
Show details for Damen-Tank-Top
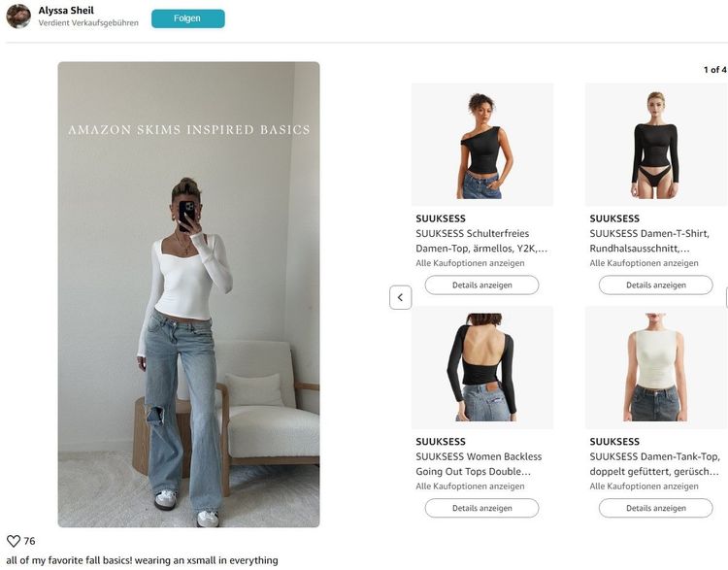(655, 508)
